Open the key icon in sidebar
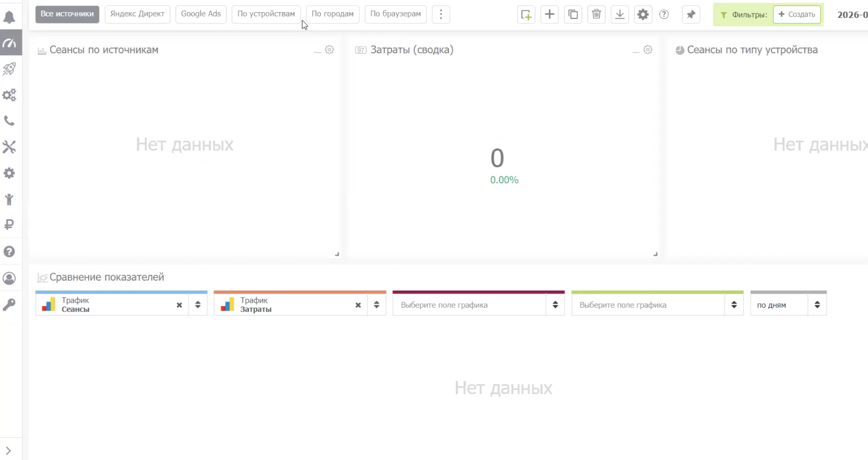Screen dimensions: 868x460 9,304
